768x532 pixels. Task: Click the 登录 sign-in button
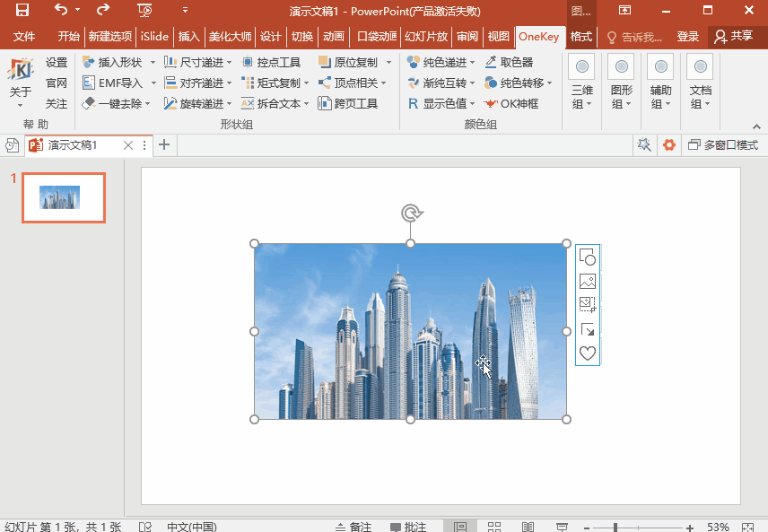pyautogui.click(x=687, y=37)
